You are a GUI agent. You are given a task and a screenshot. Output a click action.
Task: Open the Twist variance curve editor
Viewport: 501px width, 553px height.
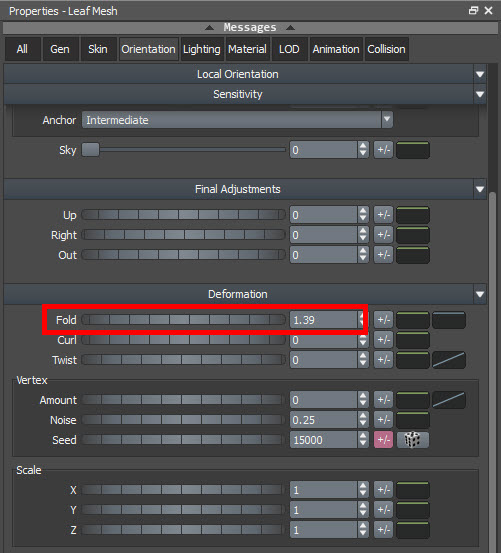tap(413, 360)
